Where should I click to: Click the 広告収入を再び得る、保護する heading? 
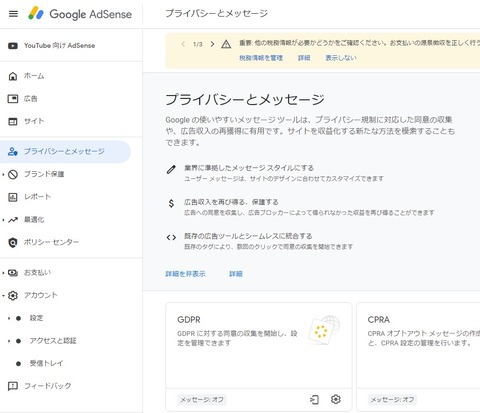coord(231,202)
